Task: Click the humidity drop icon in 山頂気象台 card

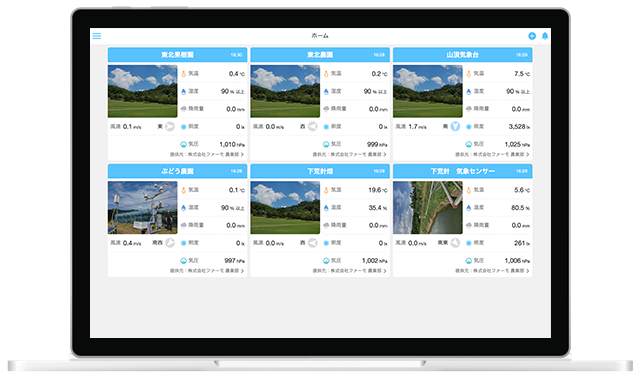Action: pos(469,91)
